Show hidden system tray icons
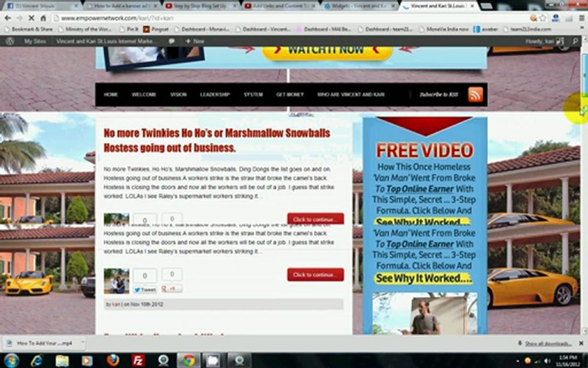Image resolution: width=588 pixels, height=368 pixels. click(518, 361)
